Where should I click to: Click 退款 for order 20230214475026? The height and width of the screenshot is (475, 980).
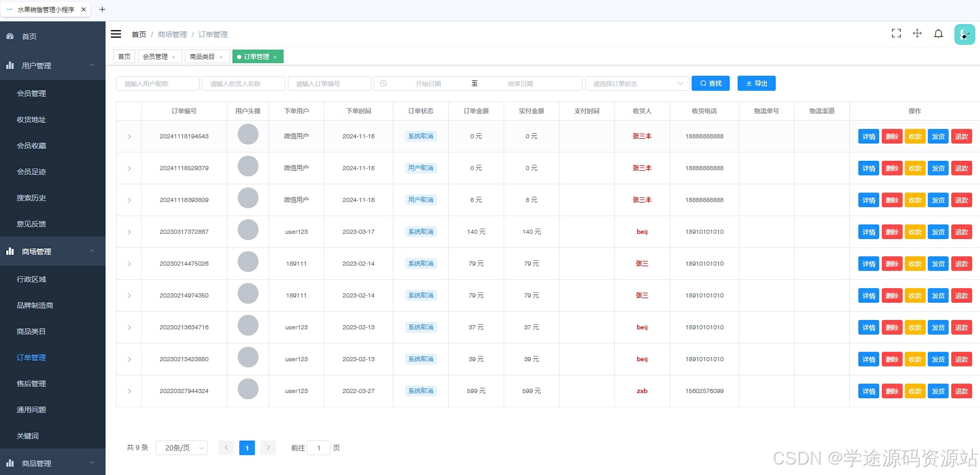pos(961,264)
